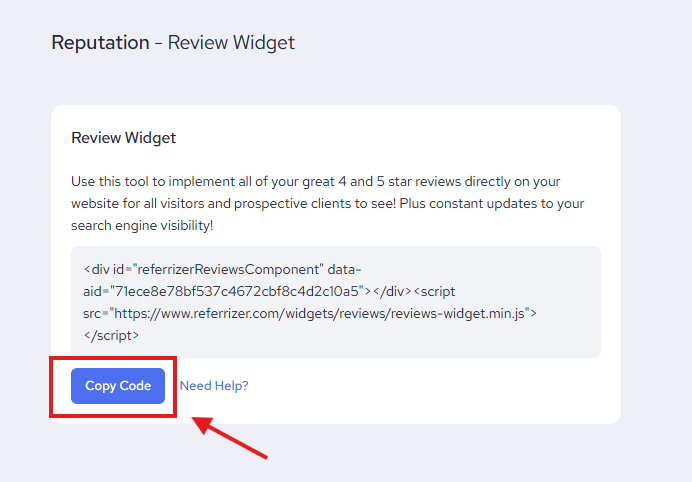Screen dimensions: 692x482
Task: Click the 'Help?' word in help link
Action: [x=231, y=386]
